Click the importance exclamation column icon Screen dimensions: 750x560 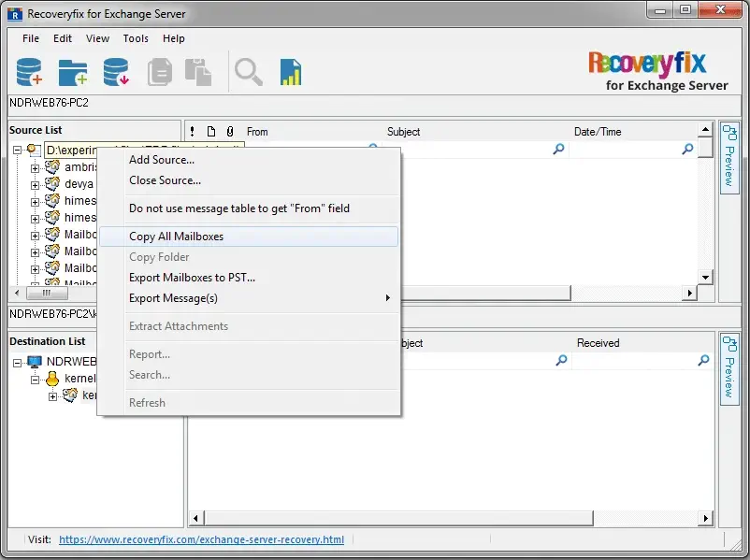coord(193,132)
